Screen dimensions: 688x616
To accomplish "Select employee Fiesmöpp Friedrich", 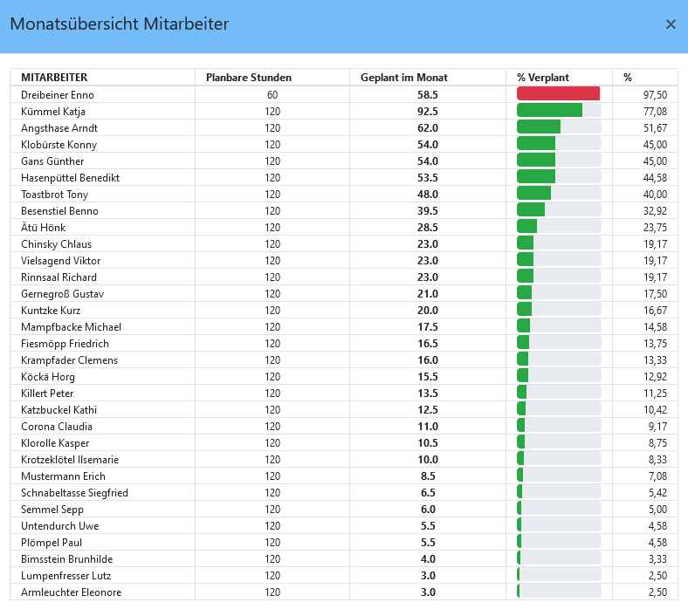I will coord(65,344).
